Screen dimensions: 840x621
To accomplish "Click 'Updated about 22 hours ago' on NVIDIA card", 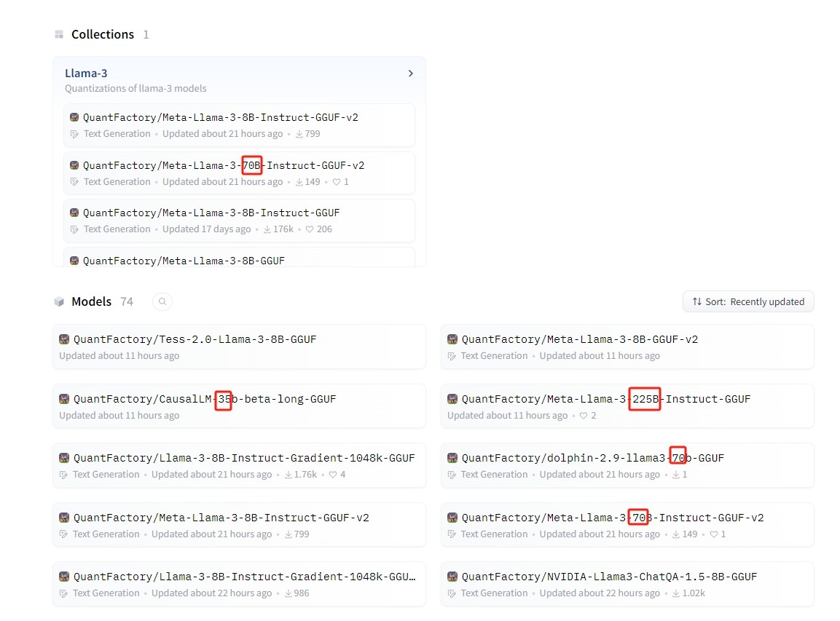I will (x=600, y=593).
